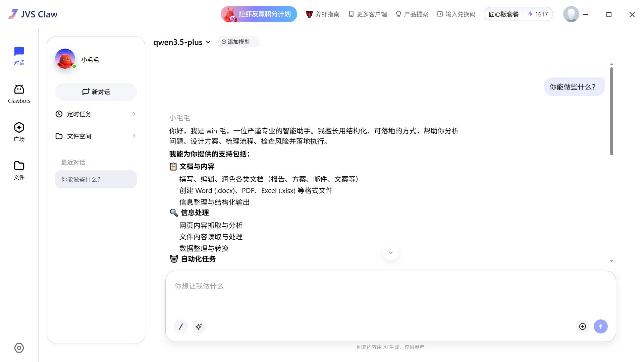Click the scrollbar down arrow in chat
The height and width of the screenshot is (362, 644).
tap(611, 261)
